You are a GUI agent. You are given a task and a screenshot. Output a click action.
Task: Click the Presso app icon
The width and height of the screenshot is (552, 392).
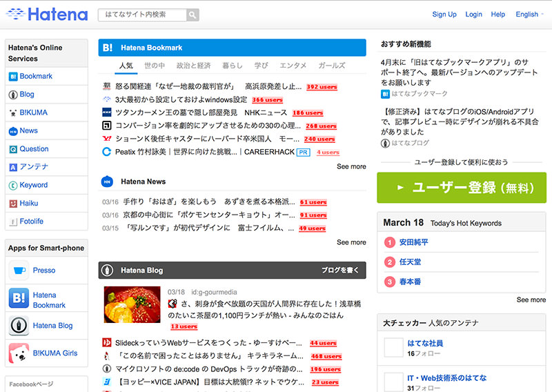click(19, 270)
